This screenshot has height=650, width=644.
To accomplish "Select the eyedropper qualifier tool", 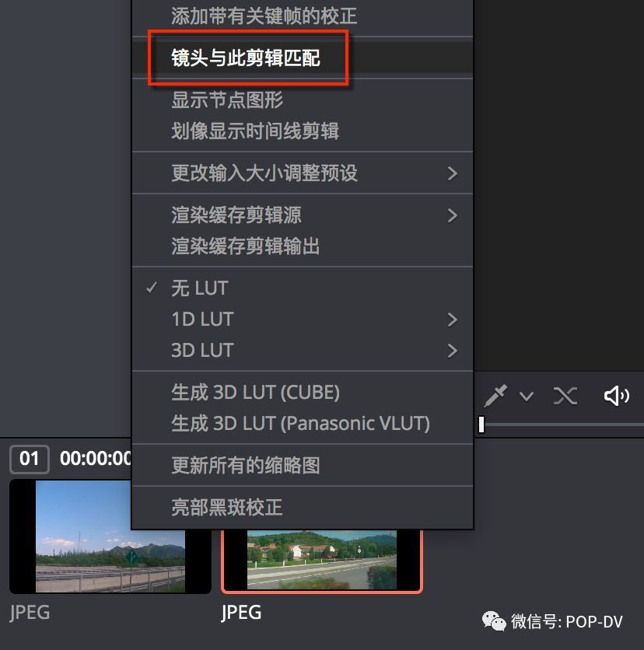I will (x=495, y=396).
